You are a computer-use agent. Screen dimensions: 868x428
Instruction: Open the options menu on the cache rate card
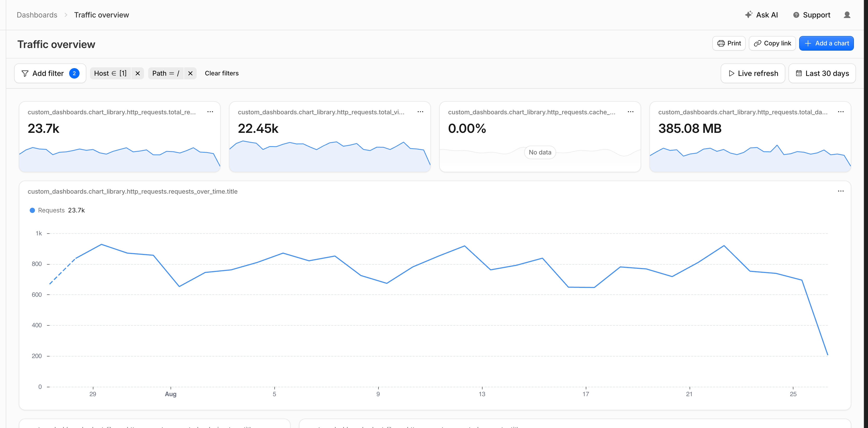630,112
